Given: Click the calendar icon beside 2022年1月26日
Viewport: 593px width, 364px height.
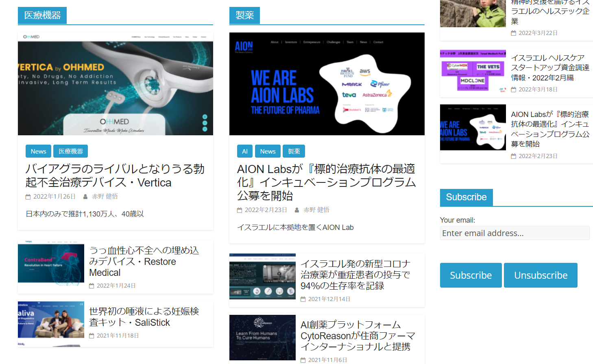Looking at the screenshot, I should (28, 197).
